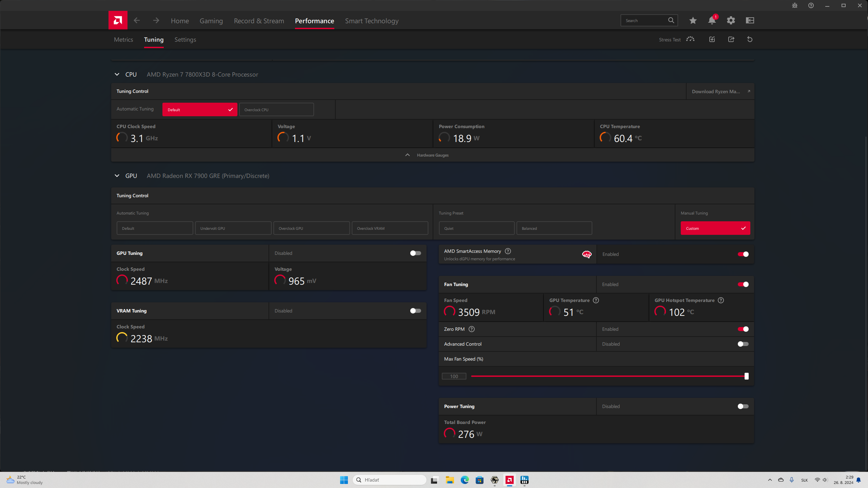This screenshot has height=488, width=868.
Task: Enable Power Tuning toggle
Action: [x=743, y=406]
